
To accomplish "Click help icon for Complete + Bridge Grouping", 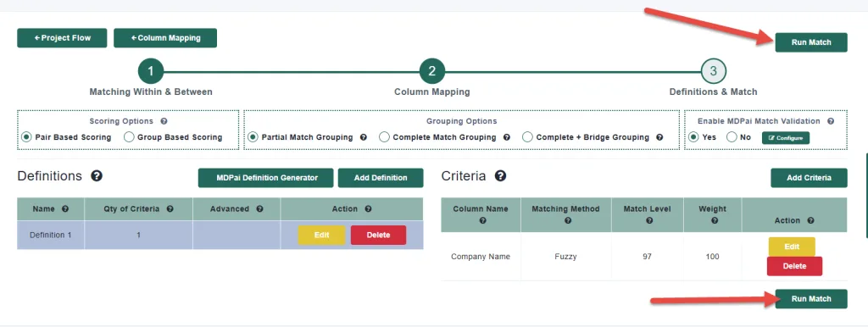I will pyautogui.click(x=659, y=137).
